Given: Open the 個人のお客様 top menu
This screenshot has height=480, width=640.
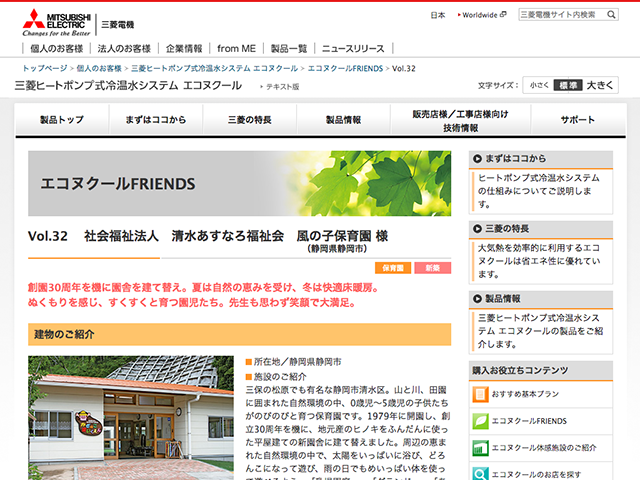Looking at the screenshot, I should tap(56, 48).
